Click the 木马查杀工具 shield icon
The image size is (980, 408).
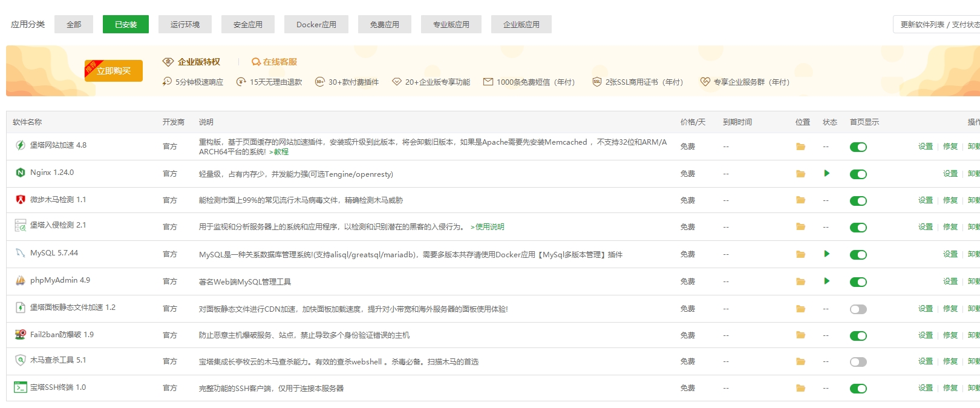pos(21,360)
